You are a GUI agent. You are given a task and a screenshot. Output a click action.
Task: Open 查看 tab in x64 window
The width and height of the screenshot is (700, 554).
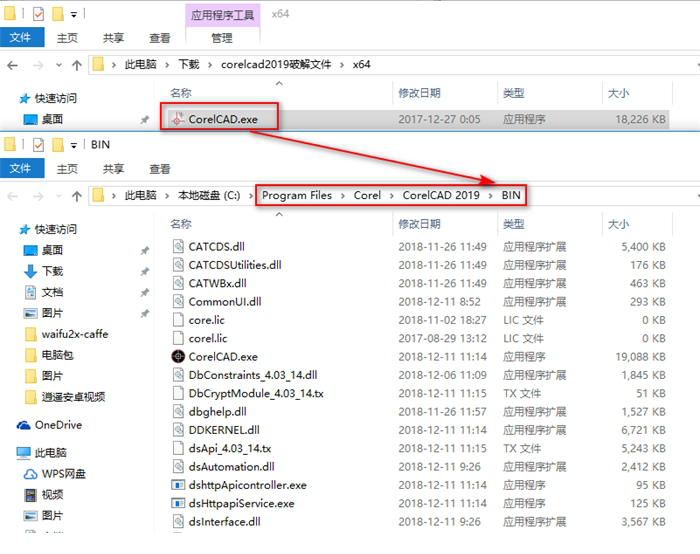pyautogui.click(x=160, y=38)
